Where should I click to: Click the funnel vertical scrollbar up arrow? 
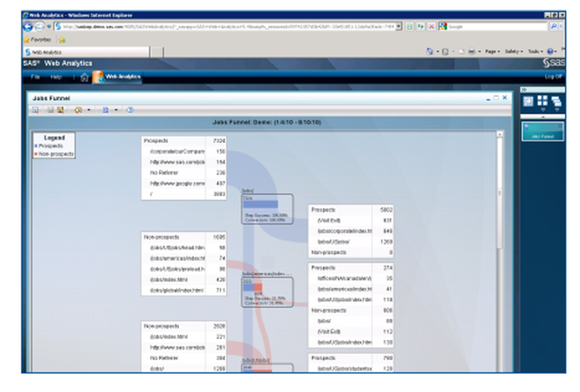[500, 134]
